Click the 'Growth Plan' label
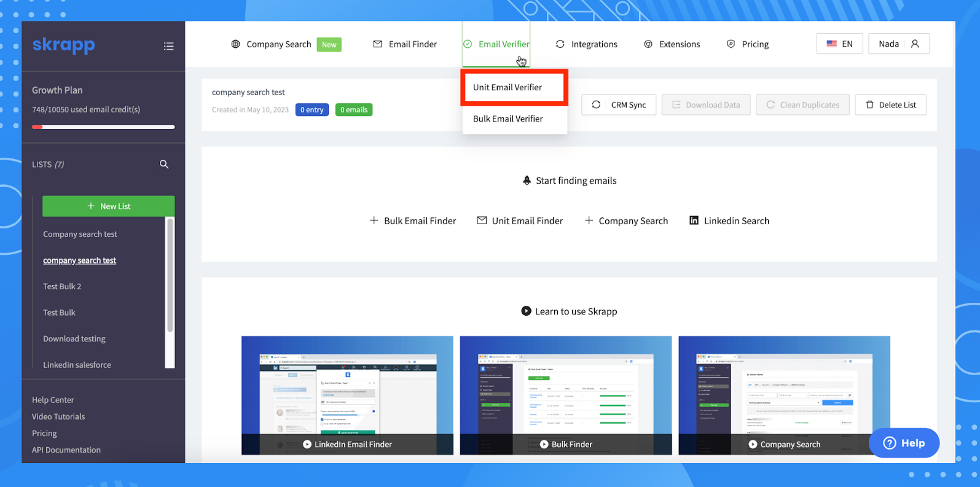The height and width of the screenshot is (487, 980). pos(57,90)
